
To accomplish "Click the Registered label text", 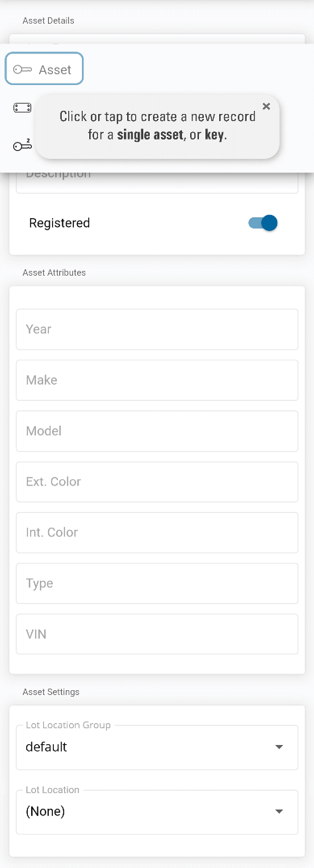I will tap(59, 223).
